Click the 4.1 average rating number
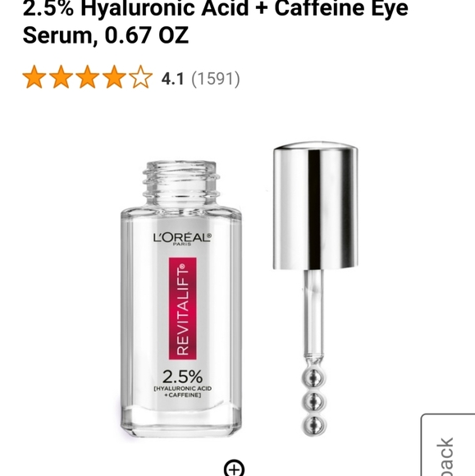This screenshot has height=476, width=475. (172, 79)
